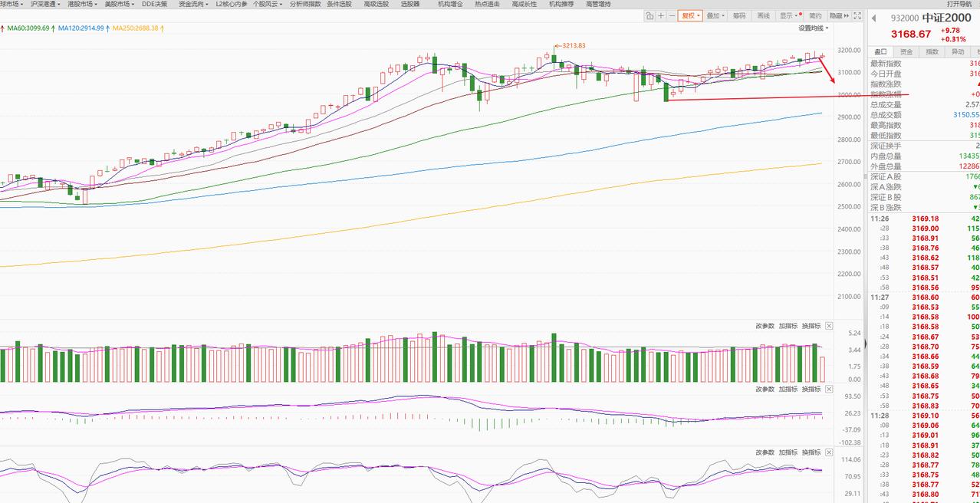Open 机构推荐 menu item

pos(561,4)
